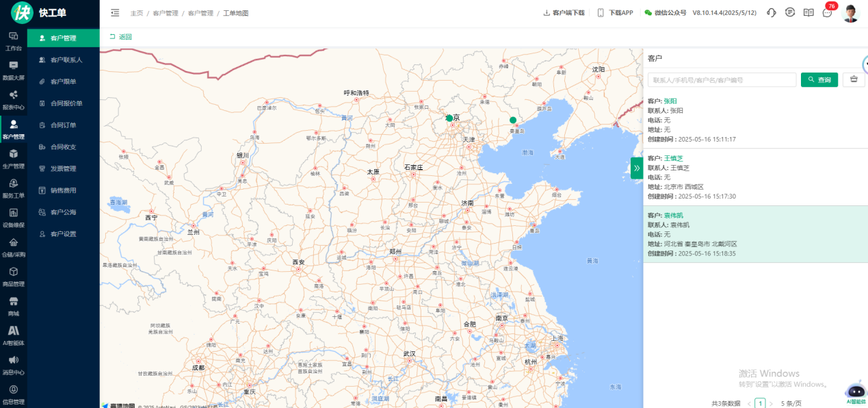Screen dimensions: 868x408
Task: Click the customer service headset icon
Action: pos(772,13)
